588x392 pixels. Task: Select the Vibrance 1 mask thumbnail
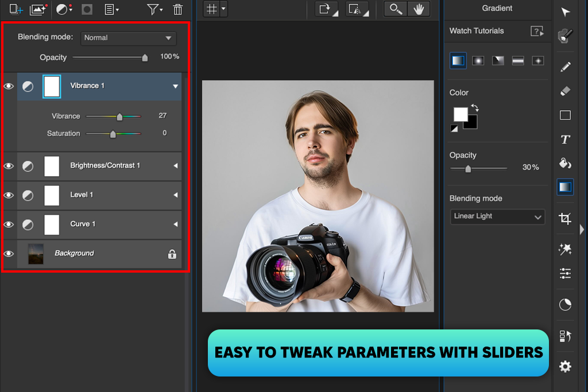tap(52, 87)
